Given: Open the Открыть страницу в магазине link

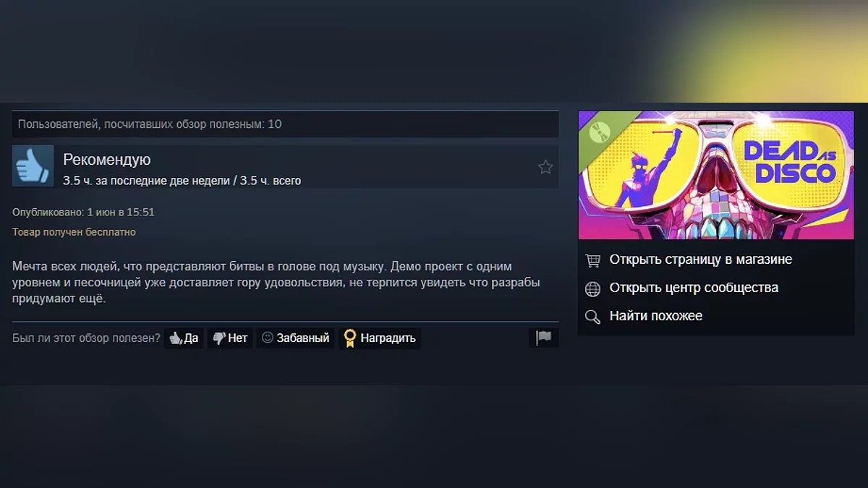Looking at the screenshot, I should coord(701,260).
